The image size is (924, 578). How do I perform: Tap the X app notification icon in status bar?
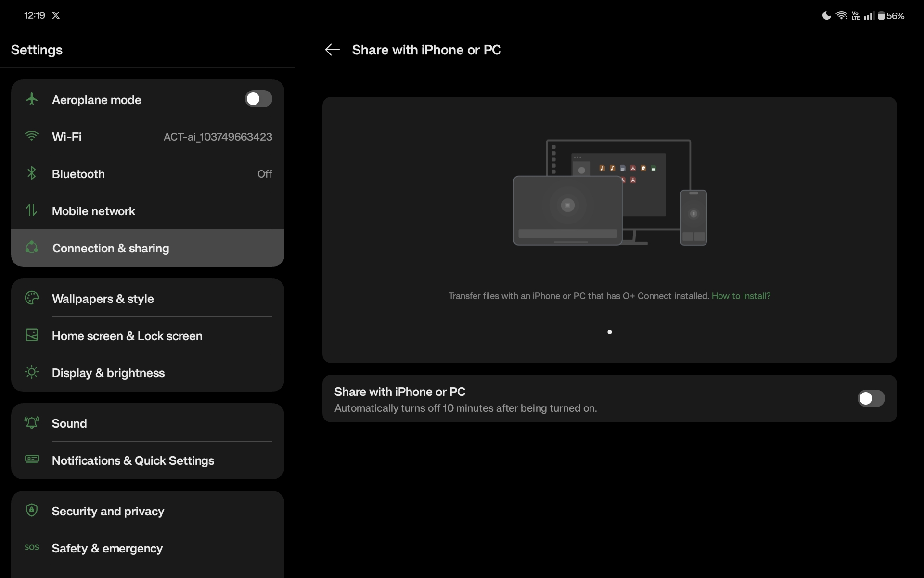[x=56, y=15]
